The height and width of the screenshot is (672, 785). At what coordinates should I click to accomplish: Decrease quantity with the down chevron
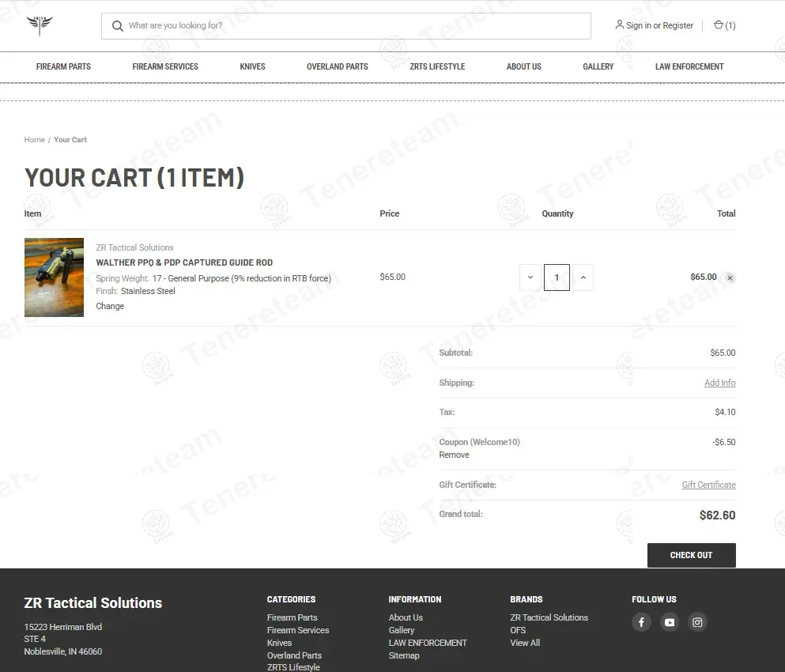point(530,277)
